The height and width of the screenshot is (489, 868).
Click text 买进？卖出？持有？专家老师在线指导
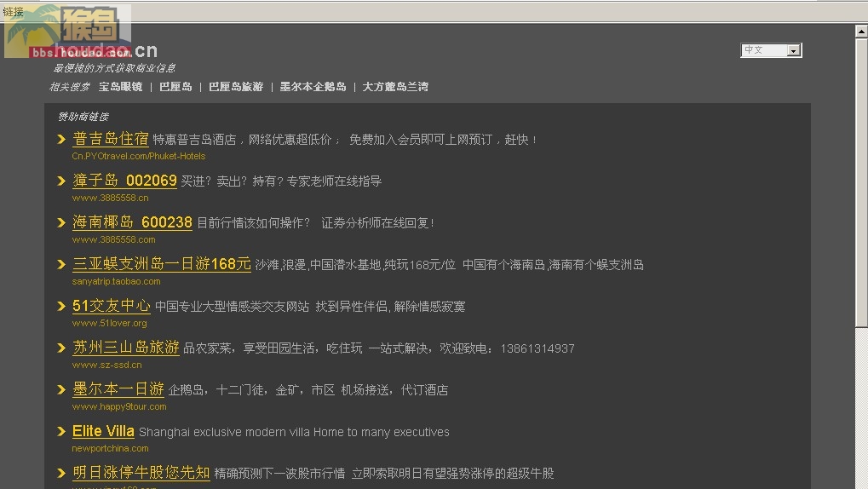tap(281, 181)
